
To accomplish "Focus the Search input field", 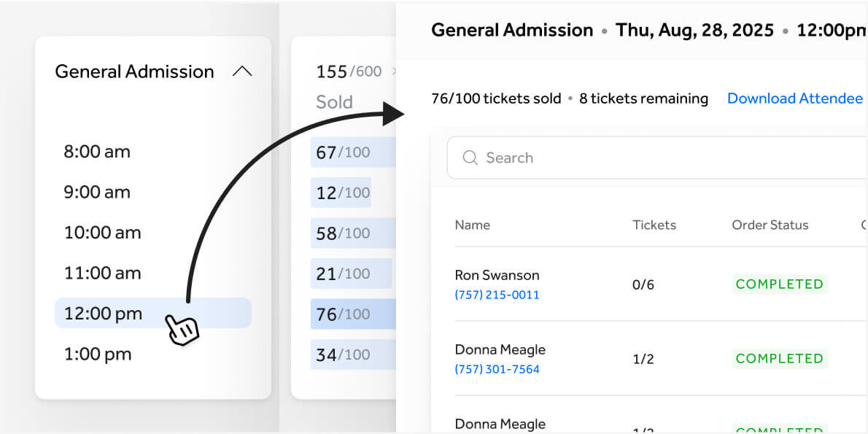I will [x=657, y=158].
